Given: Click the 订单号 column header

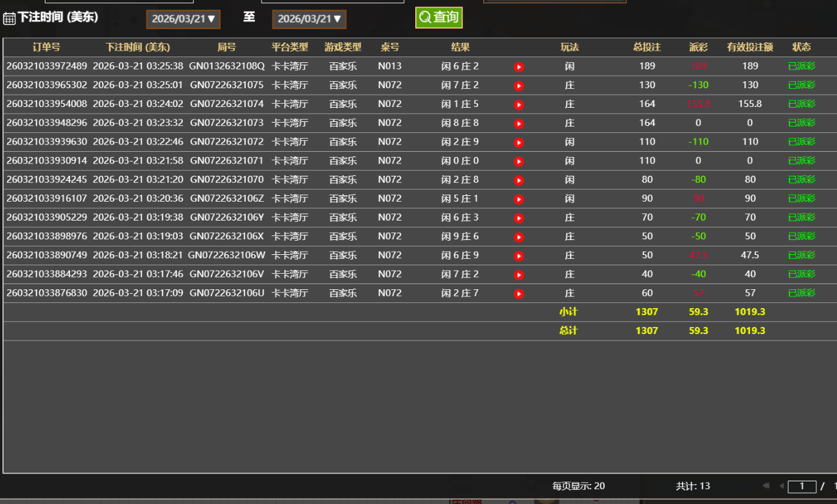Looking at the screenshot, I should (46, 47).
